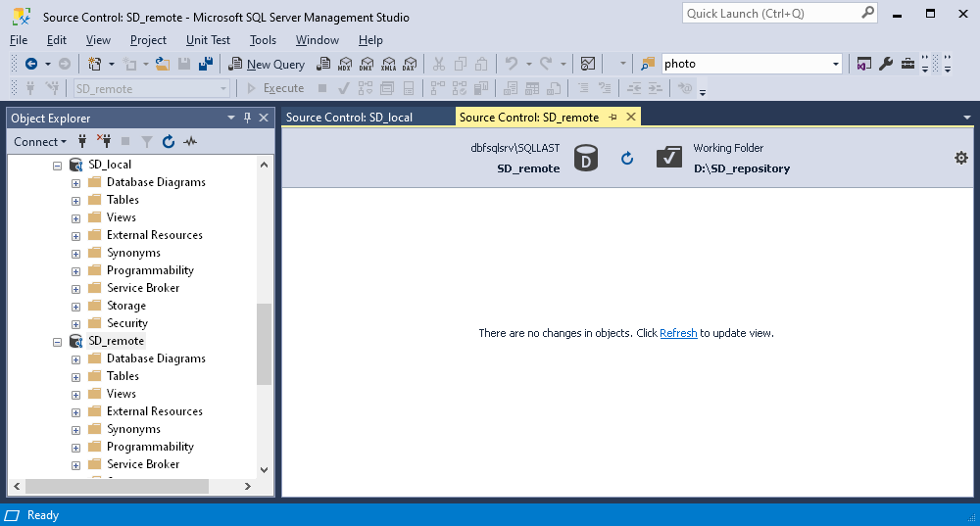This screenshot has height=526, width=980.
Task: Open the Toolbox briefcase icon
Action: [x=907, y=64]
